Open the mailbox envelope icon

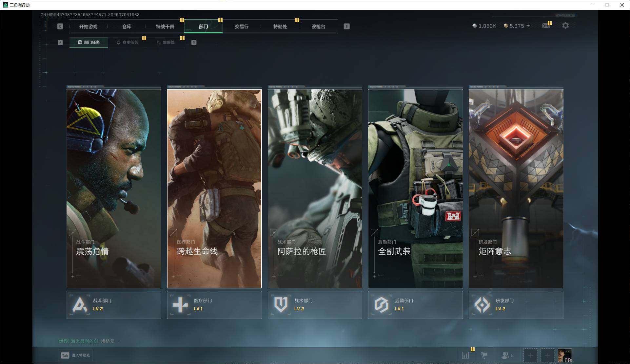pyautogui.click(x=546, y=26)
